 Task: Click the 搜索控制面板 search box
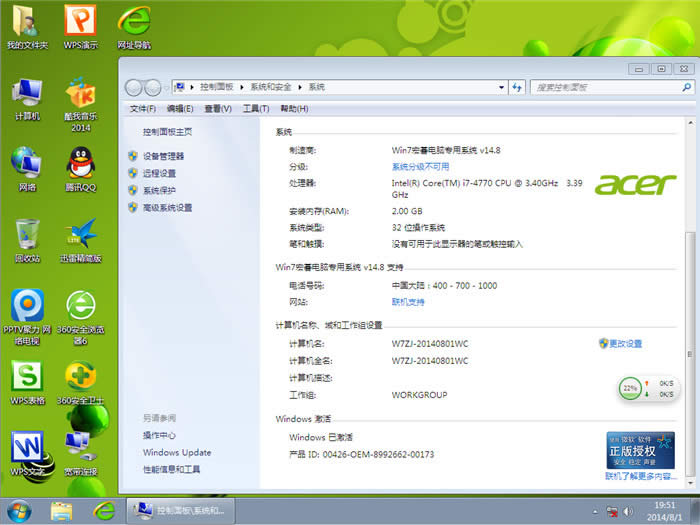(x=595, y=88)
